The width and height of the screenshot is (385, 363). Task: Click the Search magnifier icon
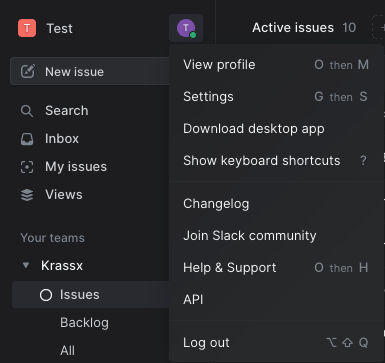click(x=27, y=111)
